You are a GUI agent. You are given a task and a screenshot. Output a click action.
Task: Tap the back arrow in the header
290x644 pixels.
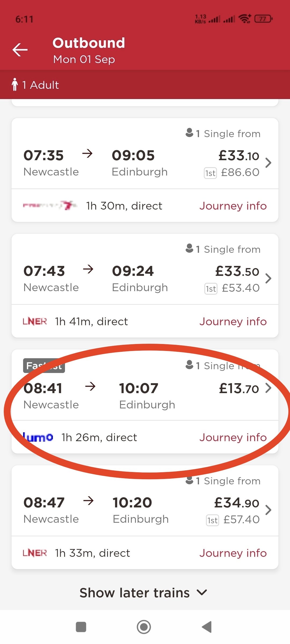point(20,50)
